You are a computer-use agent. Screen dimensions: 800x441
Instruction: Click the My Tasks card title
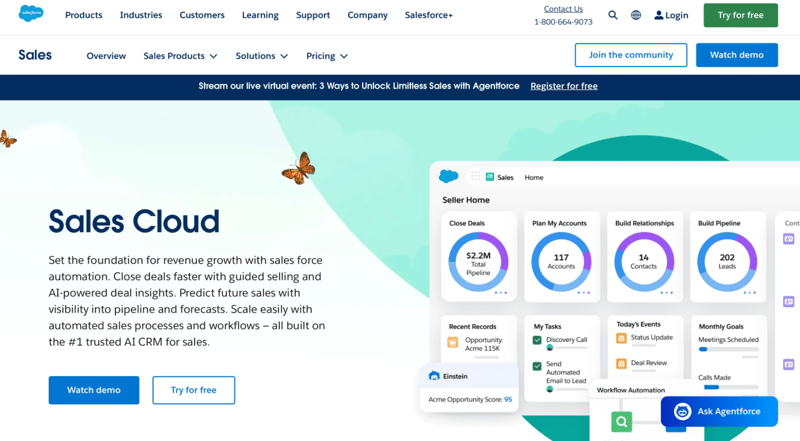(547, 327)
